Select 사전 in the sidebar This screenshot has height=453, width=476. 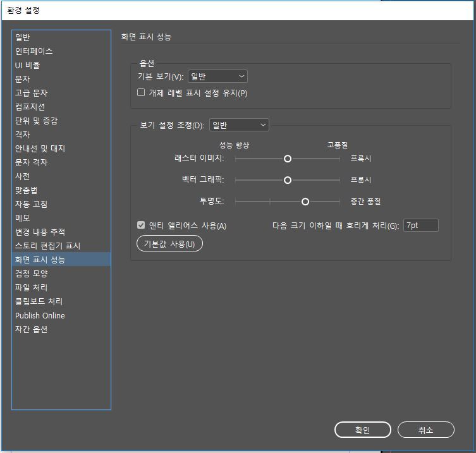tap(61, 176)
